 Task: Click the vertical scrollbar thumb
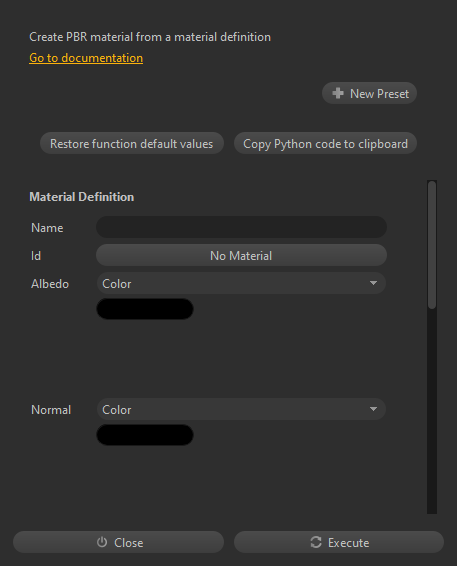pos(432,245)
